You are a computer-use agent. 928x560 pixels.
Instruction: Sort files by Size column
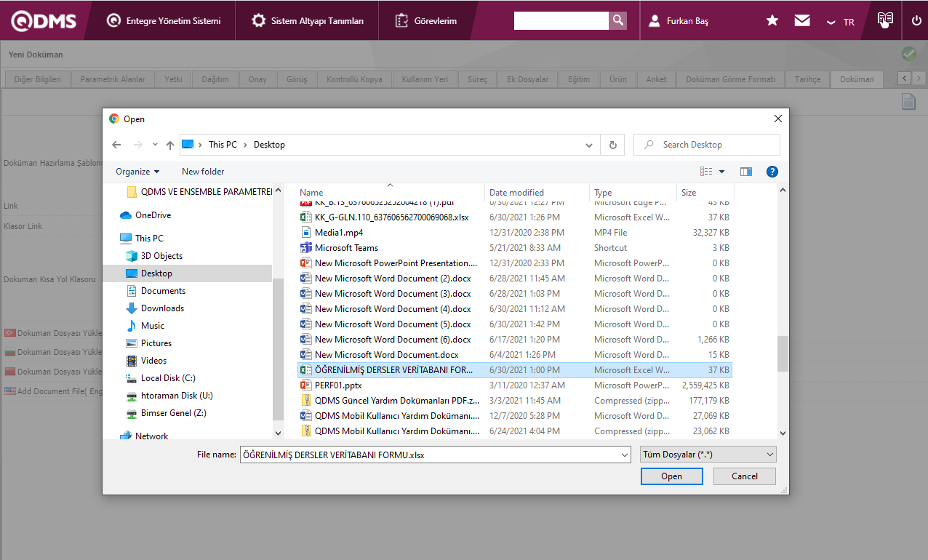point(689,193)
